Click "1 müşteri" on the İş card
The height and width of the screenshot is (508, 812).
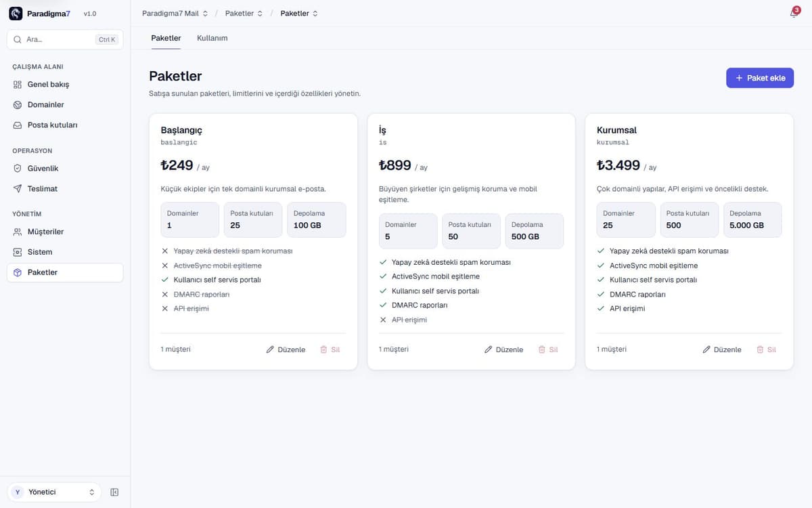tap(394, 350)
